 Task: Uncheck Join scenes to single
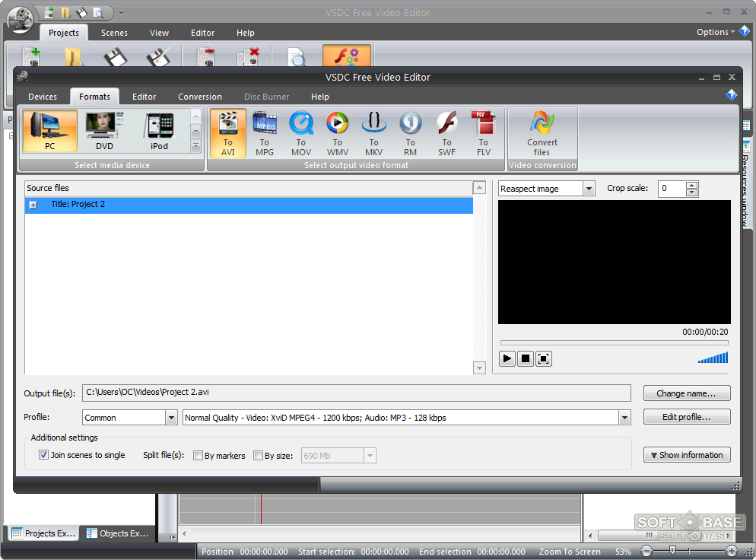point(43,455)
